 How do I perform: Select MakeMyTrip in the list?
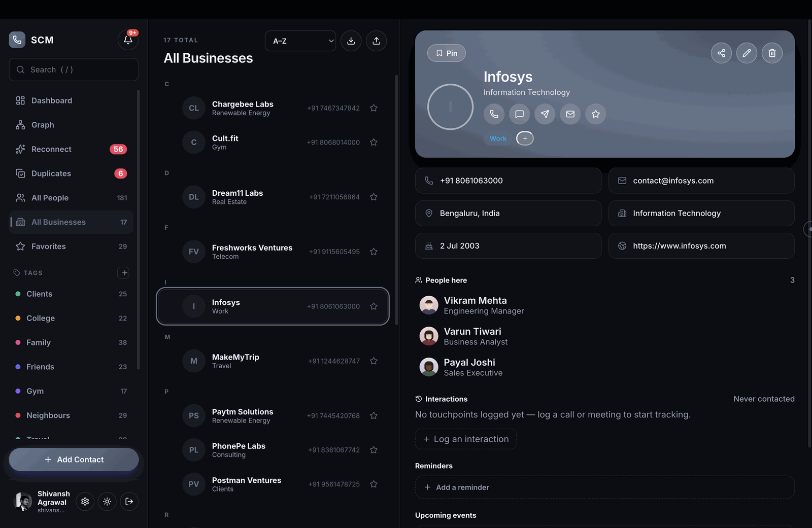[x=273, y=361]
